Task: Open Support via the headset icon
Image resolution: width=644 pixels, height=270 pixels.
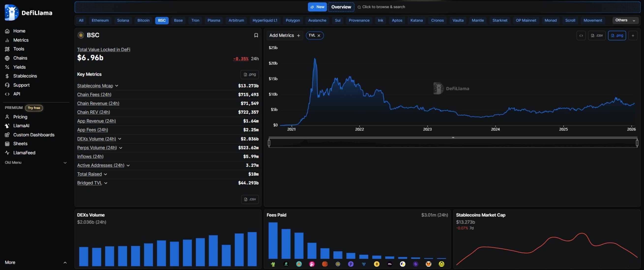Action: (8, 85)
